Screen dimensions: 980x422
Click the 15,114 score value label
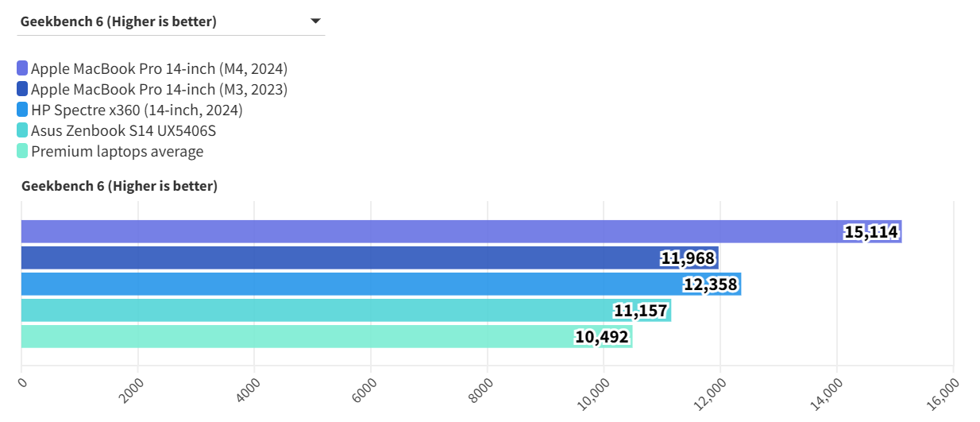[870, 232]
